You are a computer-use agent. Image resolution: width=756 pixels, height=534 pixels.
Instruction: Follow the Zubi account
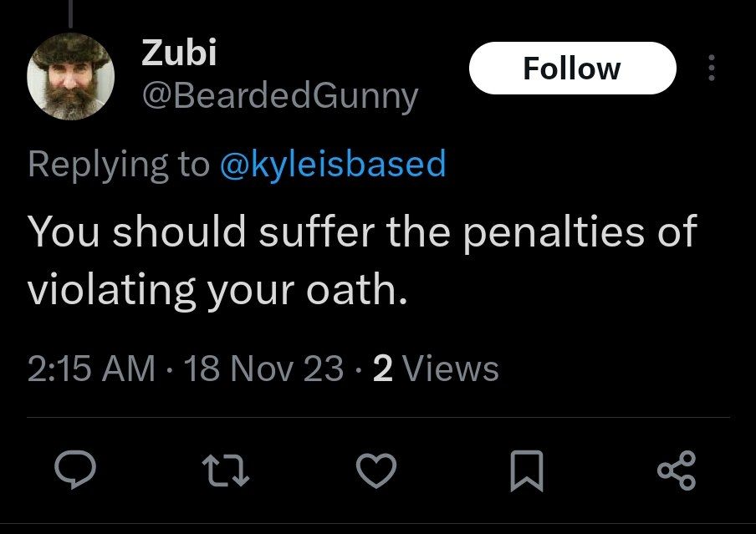tap(572, 69)
